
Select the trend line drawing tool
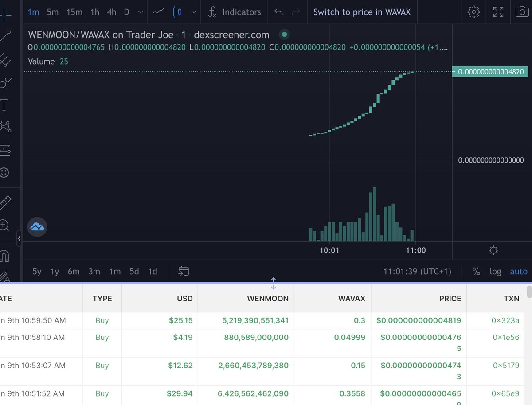click(5, 37)
